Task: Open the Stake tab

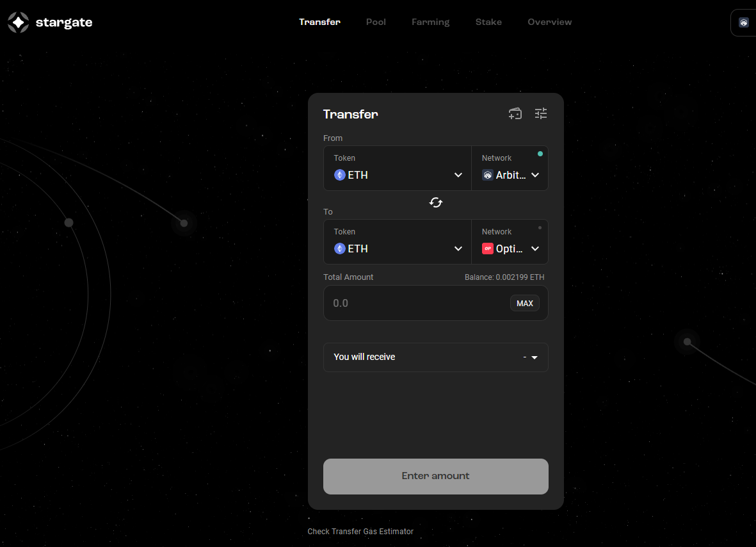Action: click(488, 22)
